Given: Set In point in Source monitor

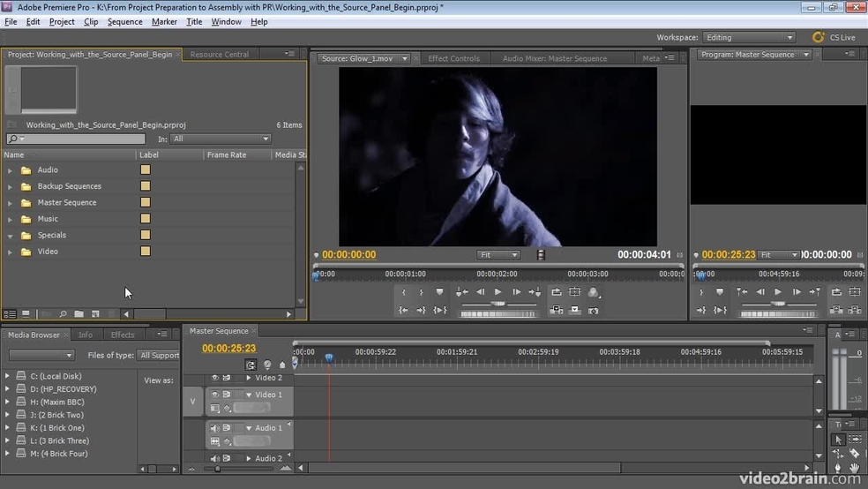Looking at the screenshot, I should point(403,292).
